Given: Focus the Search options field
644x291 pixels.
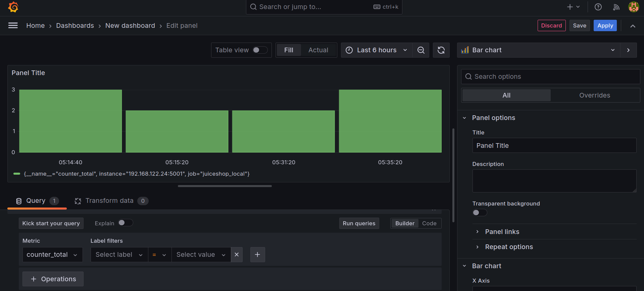Looking at the screenshot, I should pyautogui.click(x=550, y=76).
